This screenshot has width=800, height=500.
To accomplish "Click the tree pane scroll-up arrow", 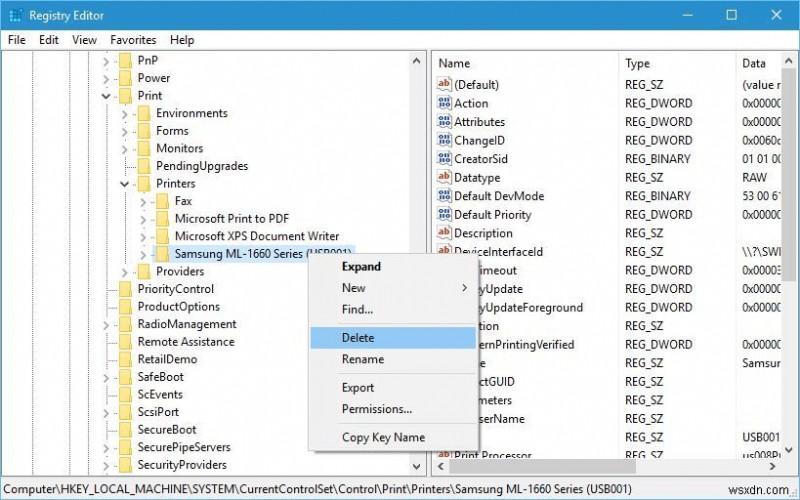I will click(x=416, y=61).
